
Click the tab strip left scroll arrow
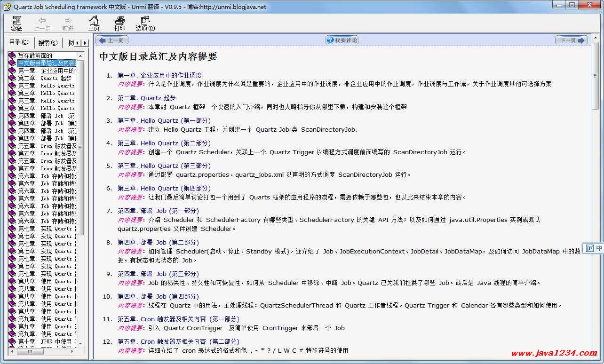click(x=78, y=43)
